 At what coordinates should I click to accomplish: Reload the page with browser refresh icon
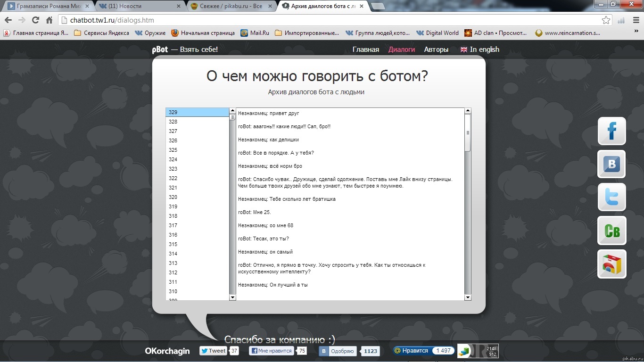[35, 20]
